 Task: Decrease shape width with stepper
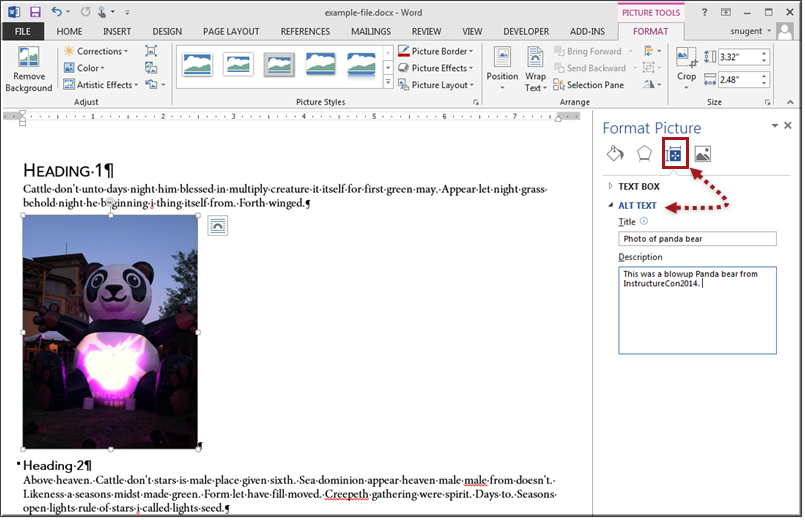764,83
